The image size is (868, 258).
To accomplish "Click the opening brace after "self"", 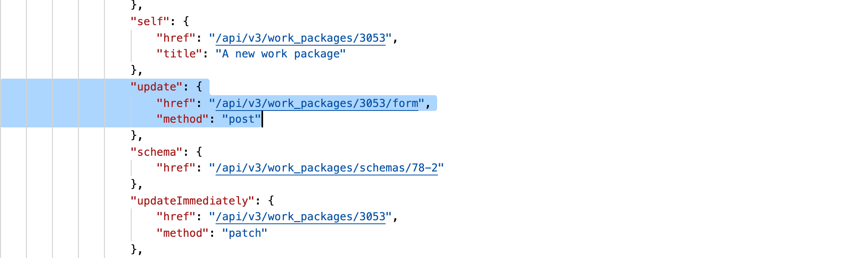I will tap(186, 22).
